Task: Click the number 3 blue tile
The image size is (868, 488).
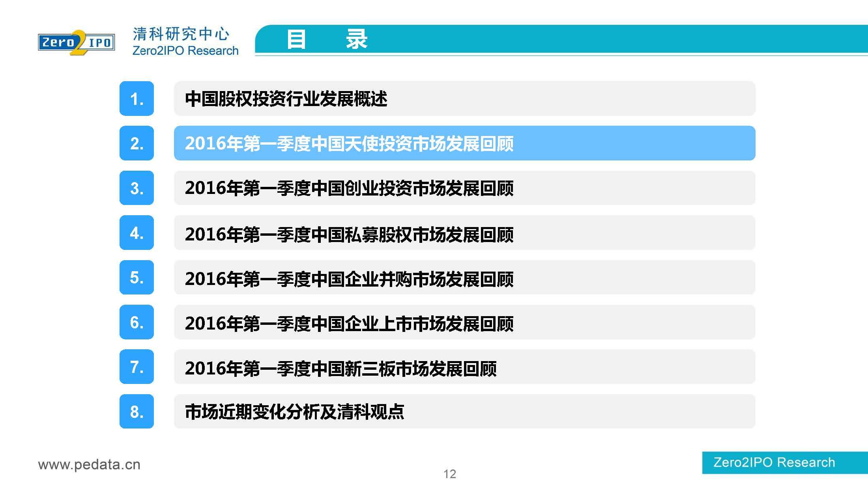Action: (x=137, y=188)
